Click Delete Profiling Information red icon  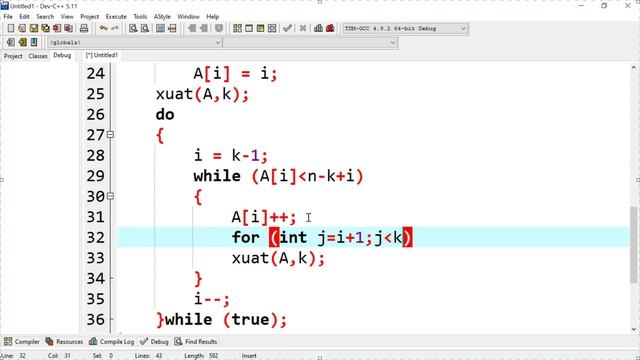(x=330, y=28)
